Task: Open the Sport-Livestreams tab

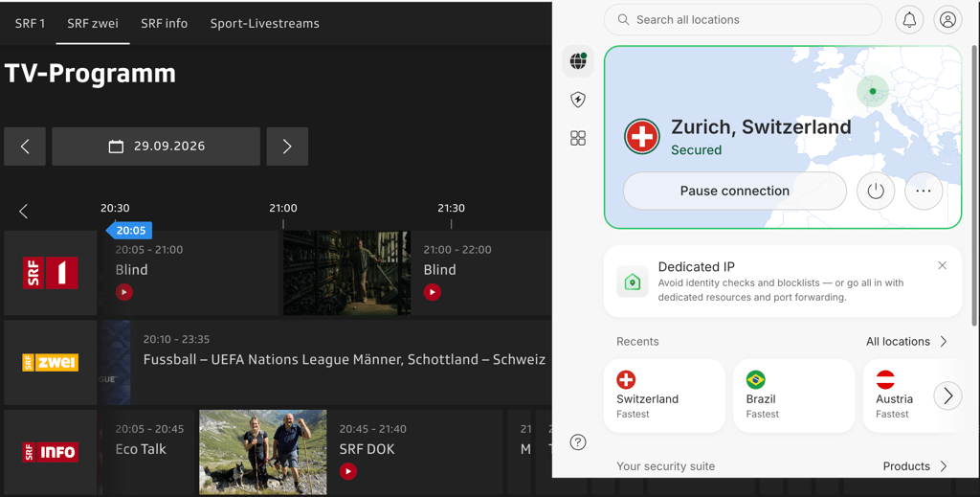Action: [x=264, y=23]
